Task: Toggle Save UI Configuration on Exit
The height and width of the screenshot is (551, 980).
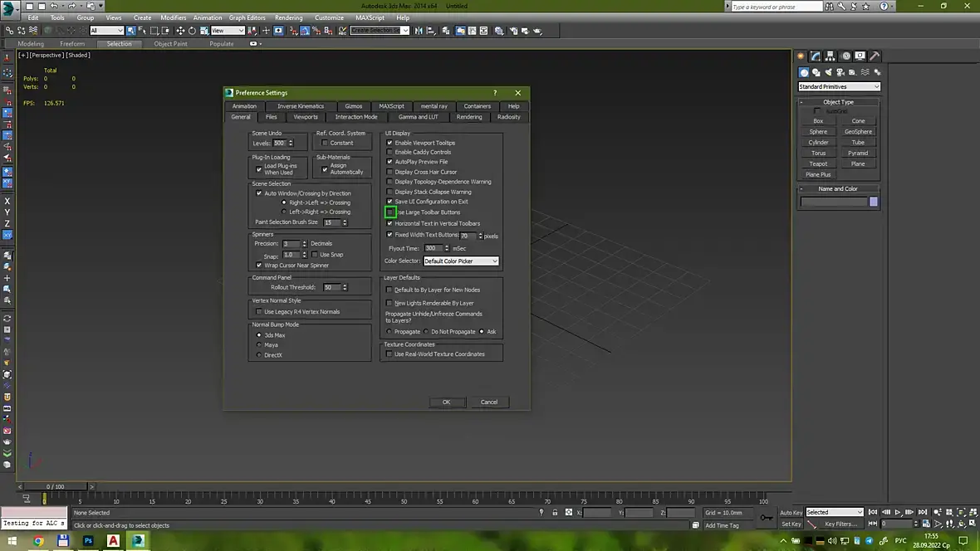Action: 390,201
